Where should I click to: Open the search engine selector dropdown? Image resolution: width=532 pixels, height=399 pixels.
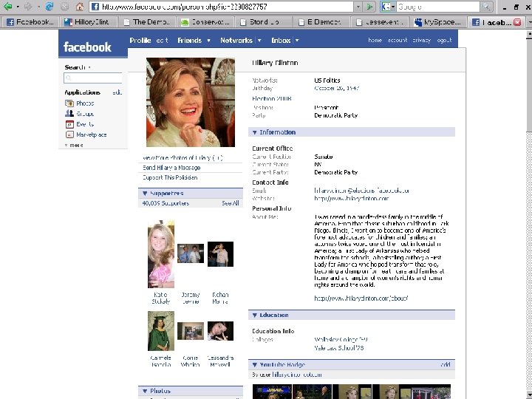click(393, 7)
